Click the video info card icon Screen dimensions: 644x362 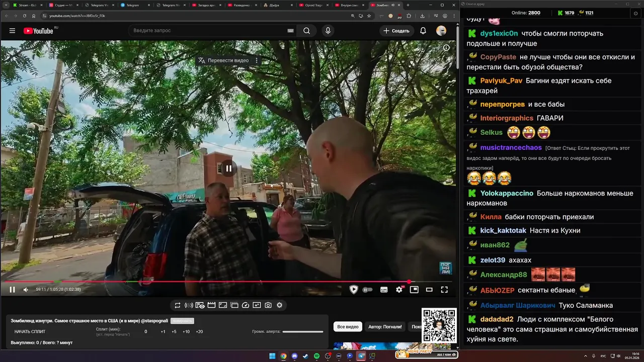point(446,48)
